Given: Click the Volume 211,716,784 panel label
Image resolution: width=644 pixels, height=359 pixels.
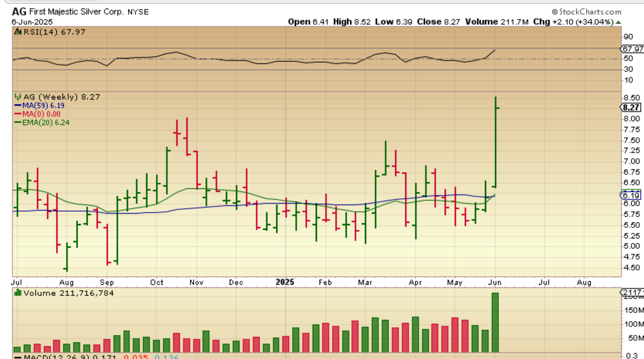Looking at the screenshot, I should coord(69,293).
